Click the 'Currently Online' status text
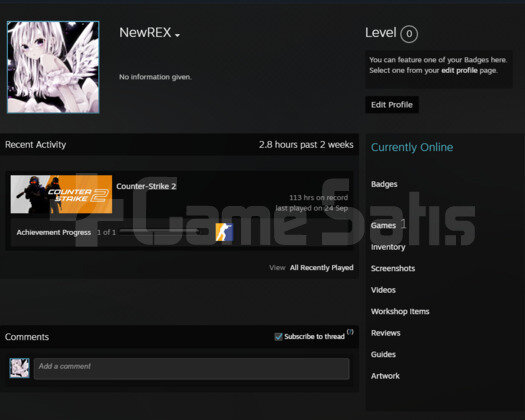Viewport: 525px width, 420px height. tap(412, 147)
